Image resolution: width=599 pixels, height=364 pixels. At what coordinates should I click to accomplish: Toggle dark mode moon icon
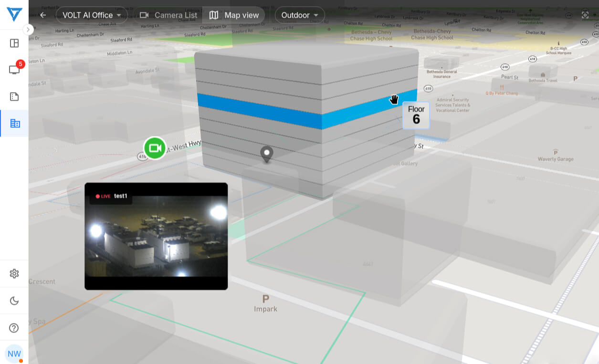point(14,301)
